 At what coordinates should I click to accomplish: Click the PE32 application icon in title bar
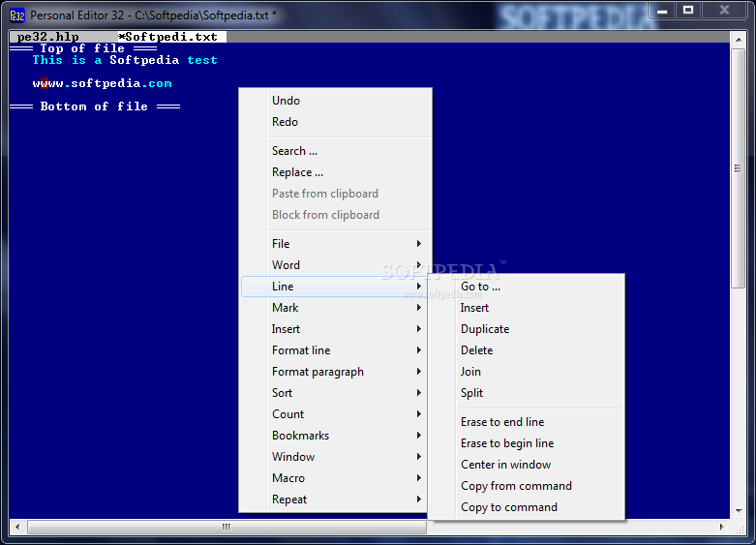[x=17, y=15]
